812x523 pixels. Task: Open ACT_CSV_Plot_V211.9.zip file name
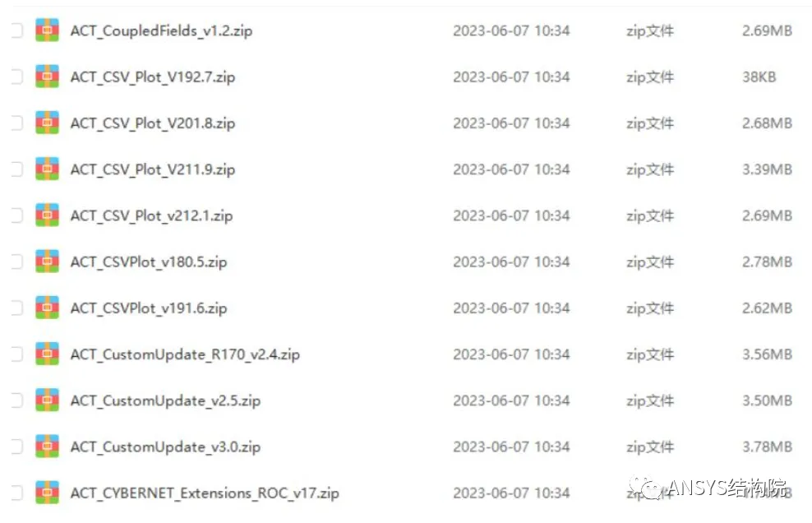(153, 169)
